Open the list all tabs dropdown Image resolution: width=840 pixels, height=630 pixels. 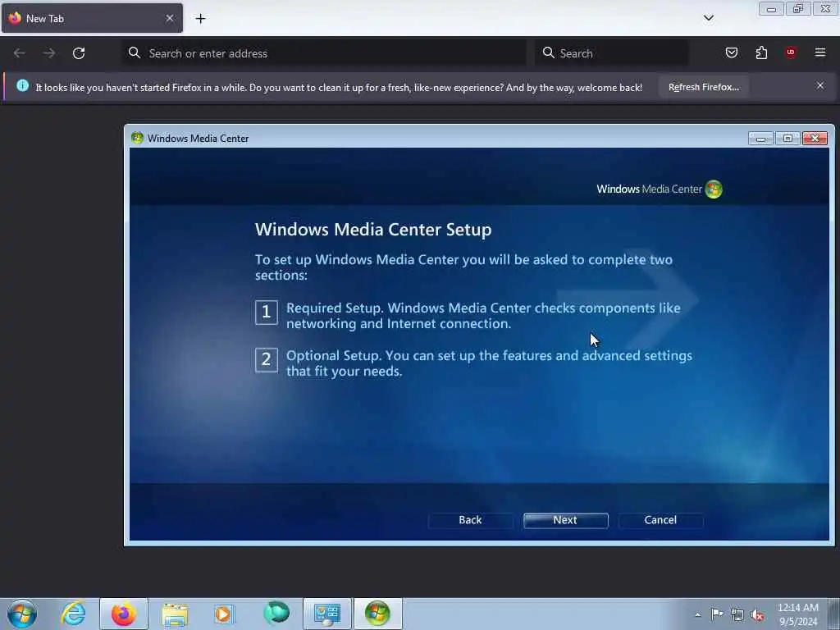[708, 18]
